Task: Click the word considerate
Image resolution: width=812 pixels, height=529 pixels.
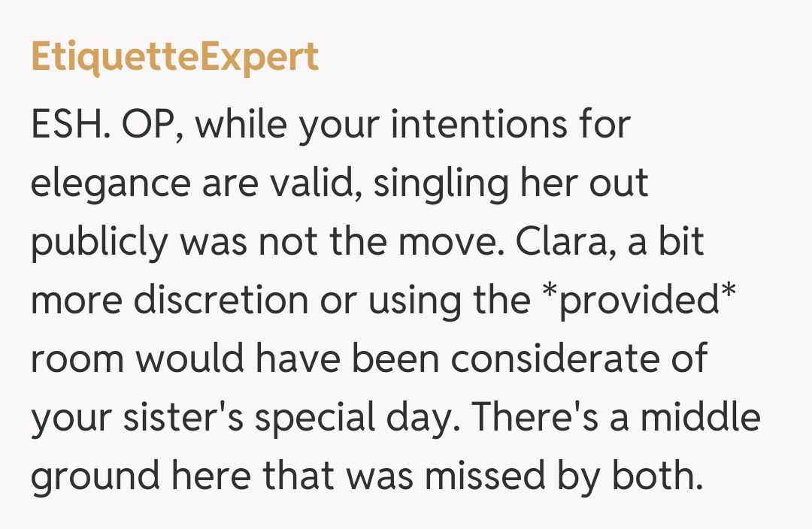Action: tap(556, 359)
